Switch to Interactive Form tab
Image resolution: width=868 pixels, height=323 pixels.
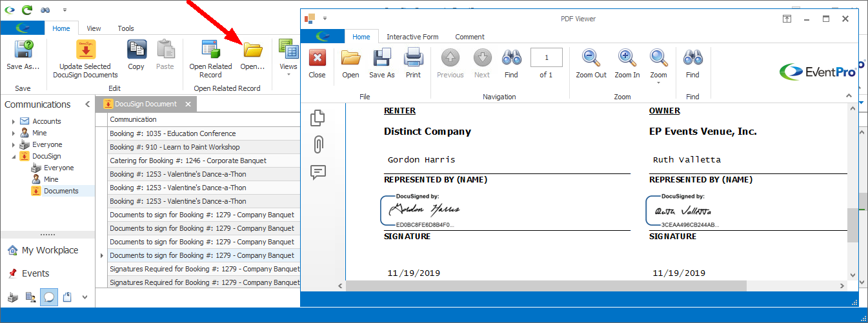(x=412, y=37)
